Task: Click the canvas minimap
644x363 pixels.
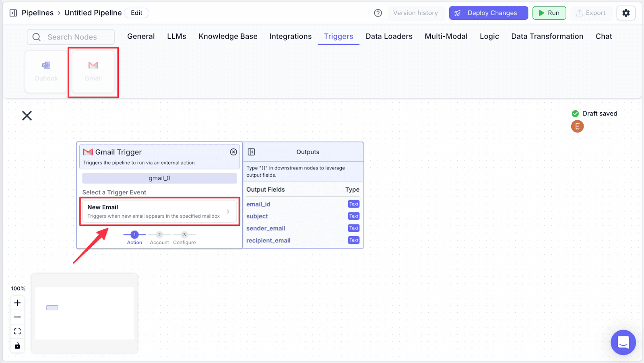Action: click(x=85, y=313)
